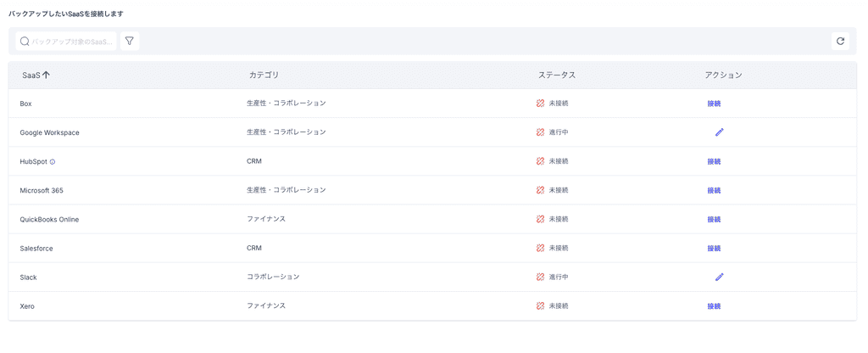The height and width of the screenshot is (353, 868).
Task: Connect QuickBooks Online via 接続
Action: [x=714, y=220]
